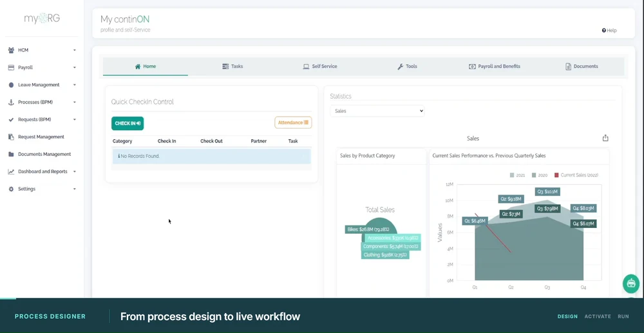
Task: Click the Home tab house icon
Action: click(x=138, y=66)
